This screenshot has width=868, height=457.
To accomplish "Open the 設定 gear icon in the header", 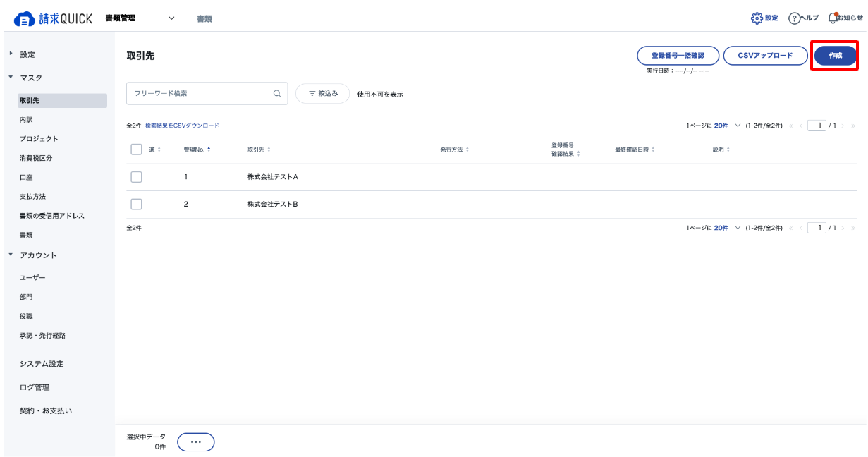I will (757, 18).
